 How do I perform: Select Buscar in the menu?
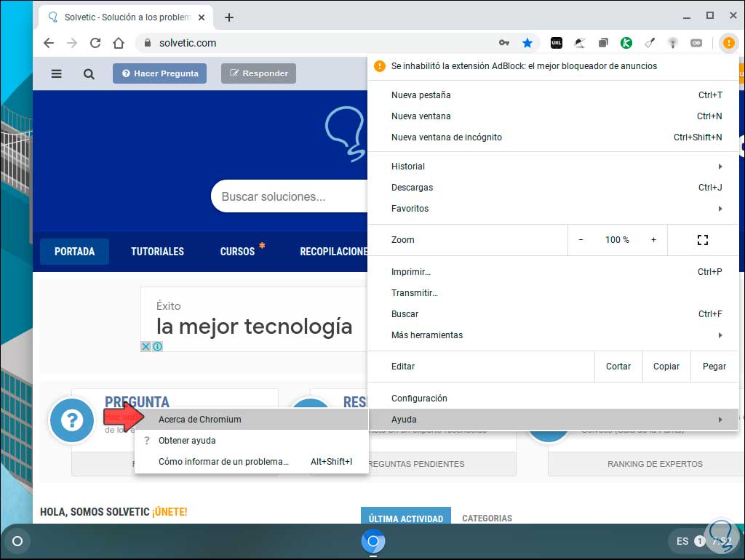pyautogui.click(x=553, y=314)
